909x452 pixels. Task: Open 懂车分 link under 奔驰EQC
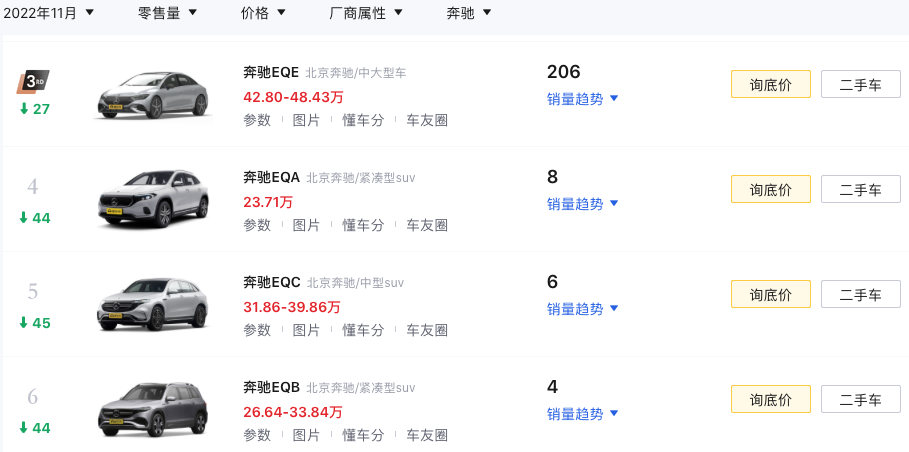[363, 330]
